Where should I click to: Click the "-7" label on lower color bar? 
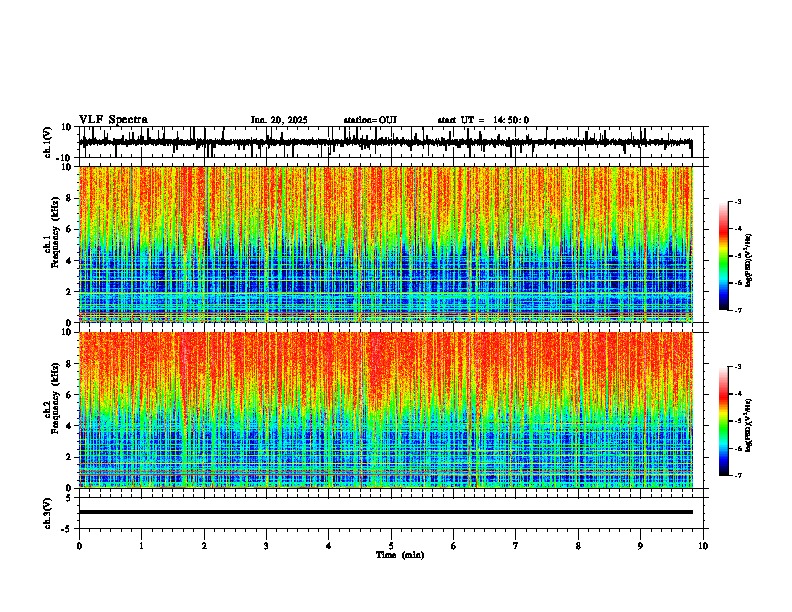point(737,475)
